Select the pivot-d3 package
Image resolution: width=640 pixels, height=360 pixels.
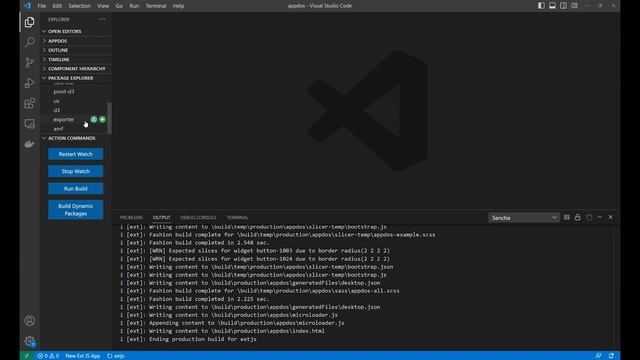[64, 91]
